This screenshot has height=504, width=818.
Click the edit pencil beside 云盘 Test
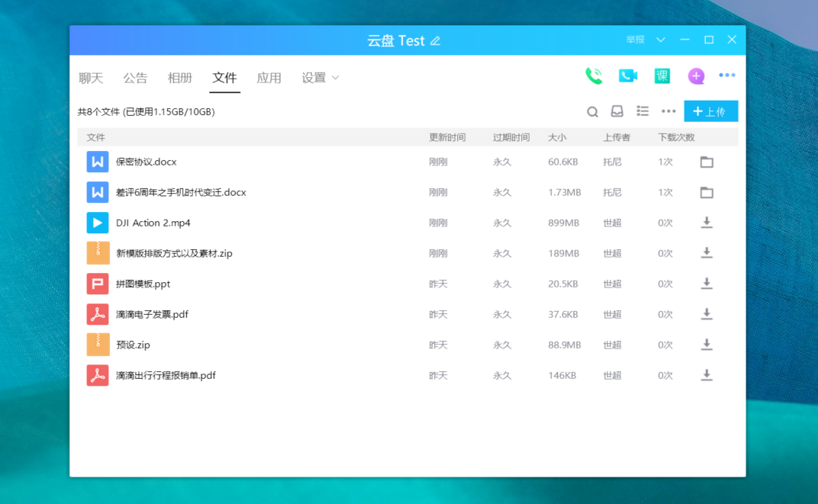436,41
